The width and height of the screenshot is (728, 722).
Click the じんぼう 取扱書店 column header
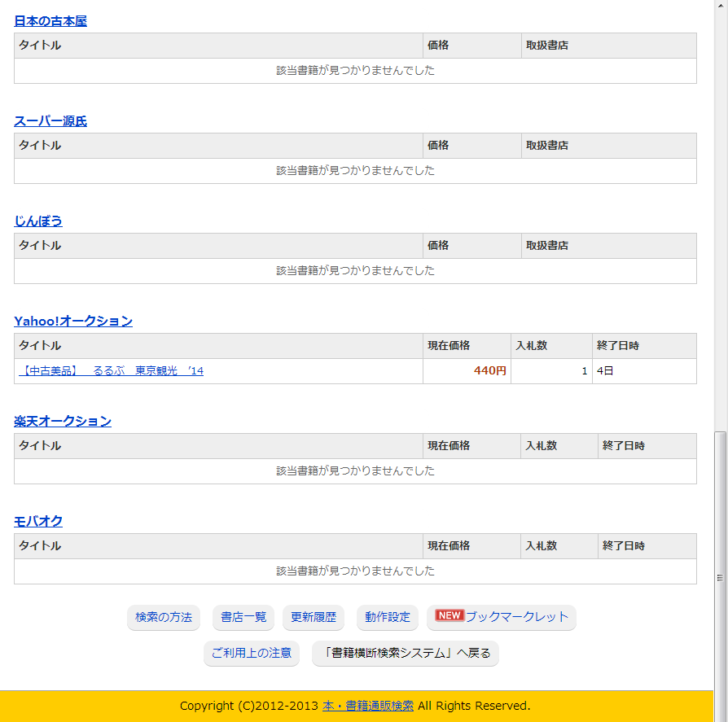608,246
